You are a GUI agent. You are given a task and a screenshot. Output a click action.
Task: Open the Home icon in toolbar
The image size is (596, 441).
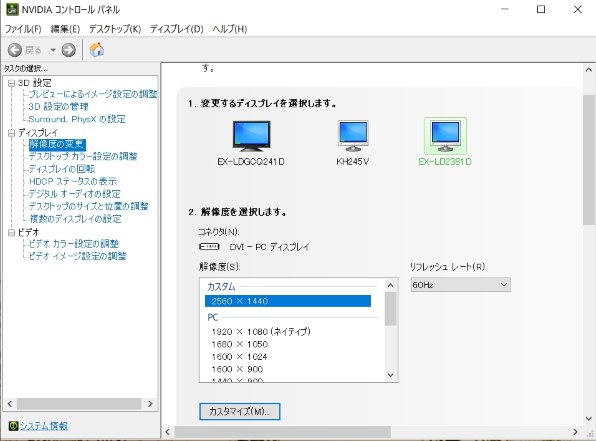[97, 49]
